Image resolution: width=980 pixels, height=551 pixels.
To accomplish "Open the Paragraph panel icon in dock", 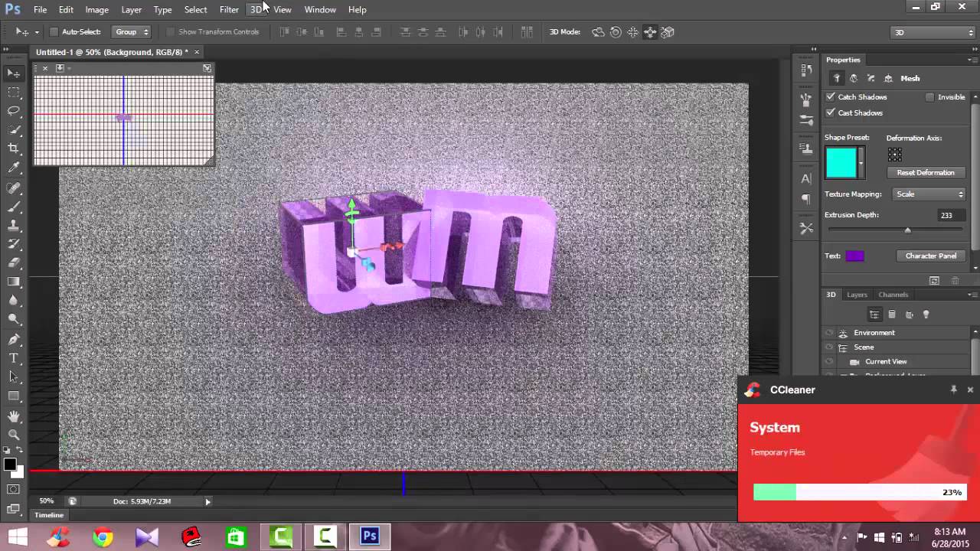I will pyautogui.click(x=806, y=199).
